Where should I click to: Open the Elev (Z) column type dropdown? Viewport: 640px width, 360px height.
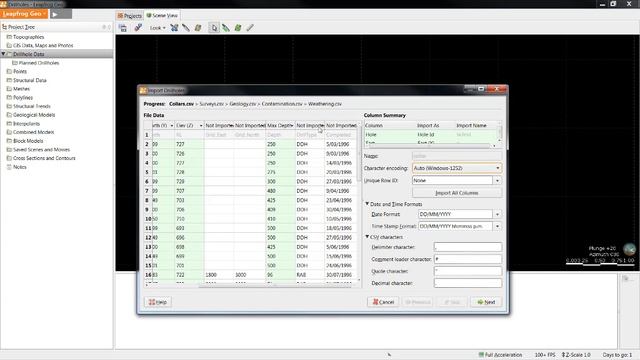point(201,125)
